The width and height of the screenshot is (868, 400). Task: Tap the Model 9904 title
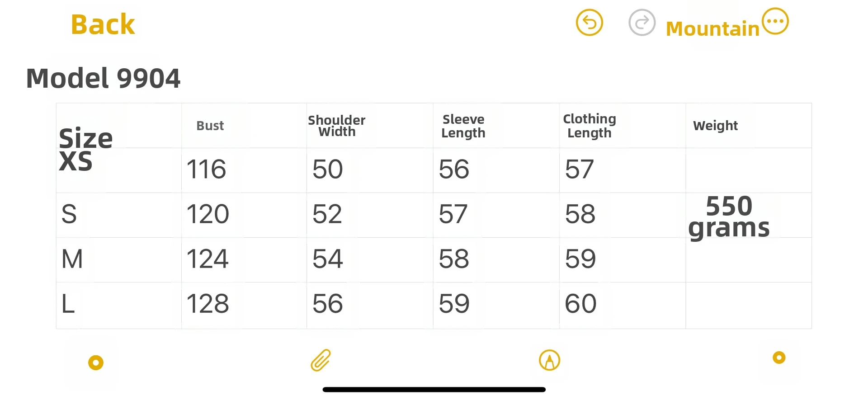(x=104, y=78)
